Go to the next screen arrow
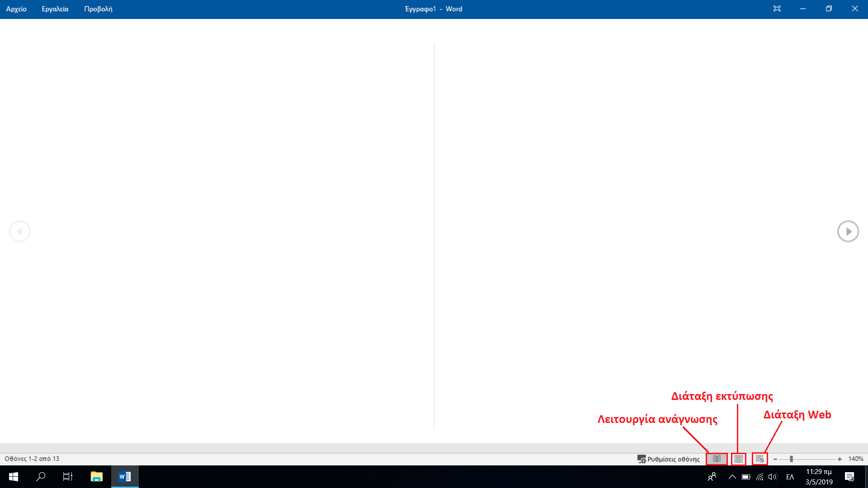The height and width of the screenshot is (488, 868). [848, 231]
